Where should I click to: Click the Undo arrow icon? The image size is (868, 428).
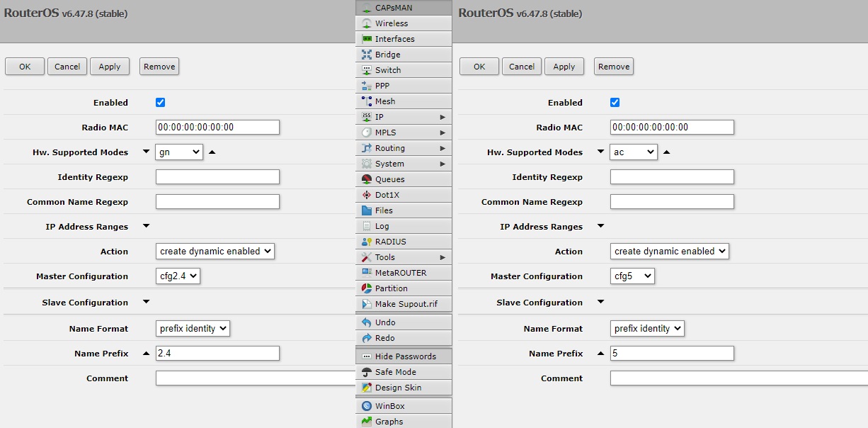pyautogui.click(x=366, y=322)
